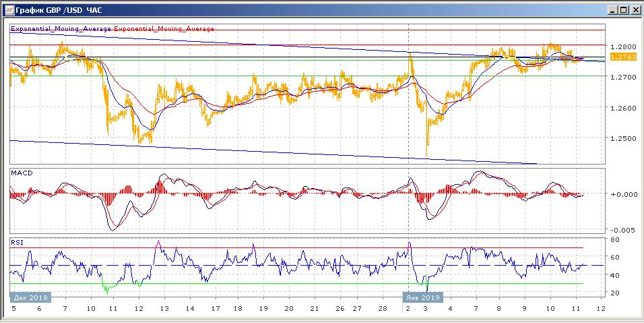Click date 7 after Янв 2019 on axis
Image resolution: width=644 pixels, height=323 pixels.
pyautogui.click(x=476, y=308)
